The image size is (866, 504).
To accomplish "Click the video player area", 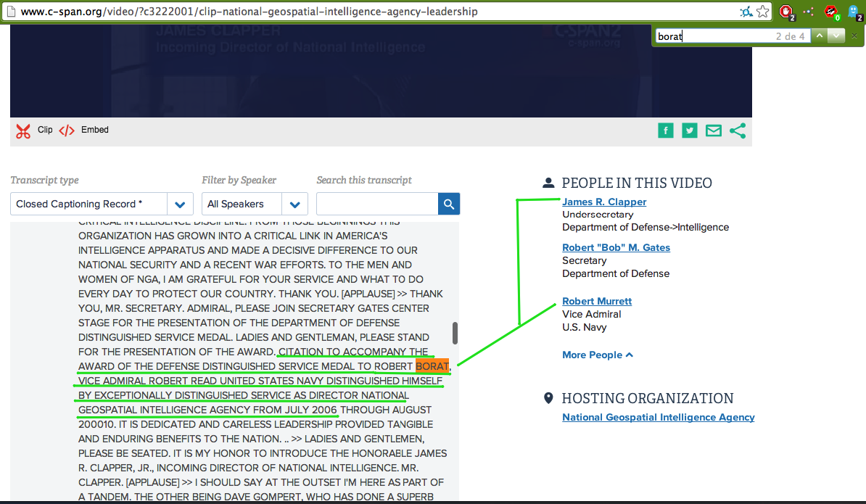I will [381, 70].
